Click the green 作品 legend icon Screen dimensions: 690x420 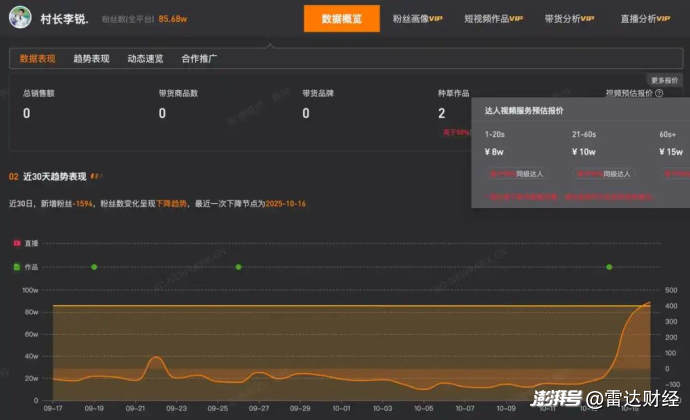(17, 267)
